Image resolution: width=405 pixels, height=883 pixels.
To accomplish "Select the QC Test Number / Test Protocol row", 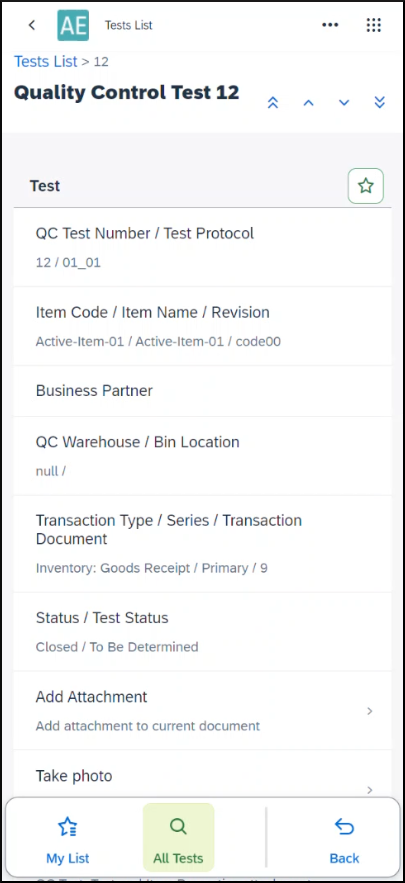I will coord(202,247).
